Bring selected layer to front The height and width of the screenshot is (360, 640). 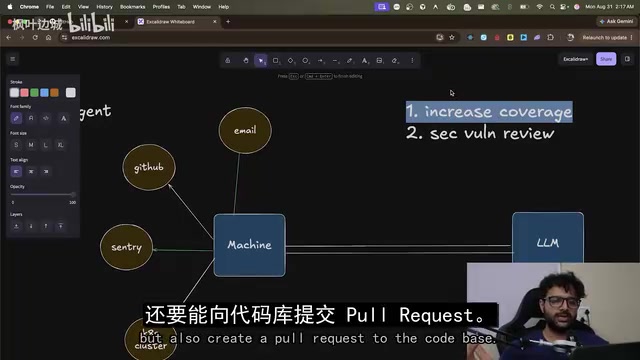60,226
